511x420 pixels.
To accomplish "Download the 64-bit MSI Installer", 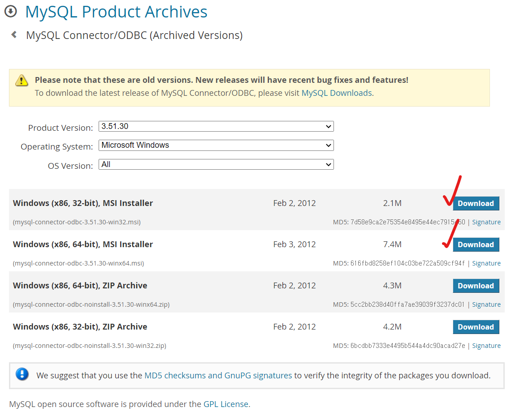I will point(476,244).
